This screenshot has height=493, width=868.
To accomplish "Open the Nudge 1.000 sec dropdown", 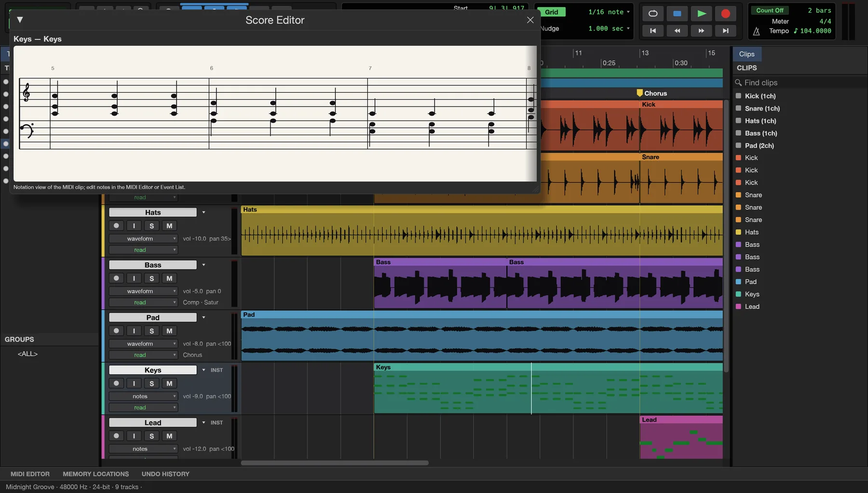I will click(609, 28).
